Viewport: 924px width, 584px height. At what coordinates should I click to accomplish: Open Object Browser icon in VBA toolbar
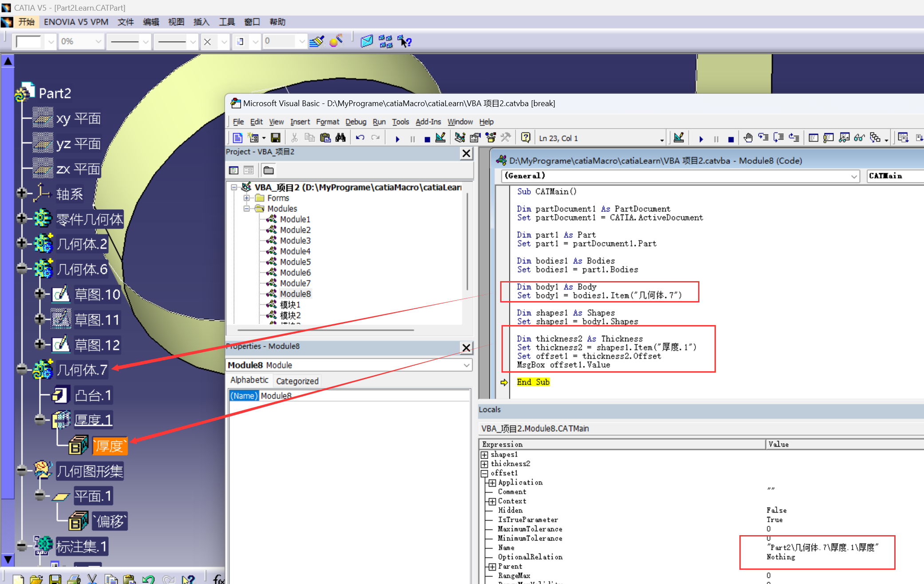click(490, 138)
